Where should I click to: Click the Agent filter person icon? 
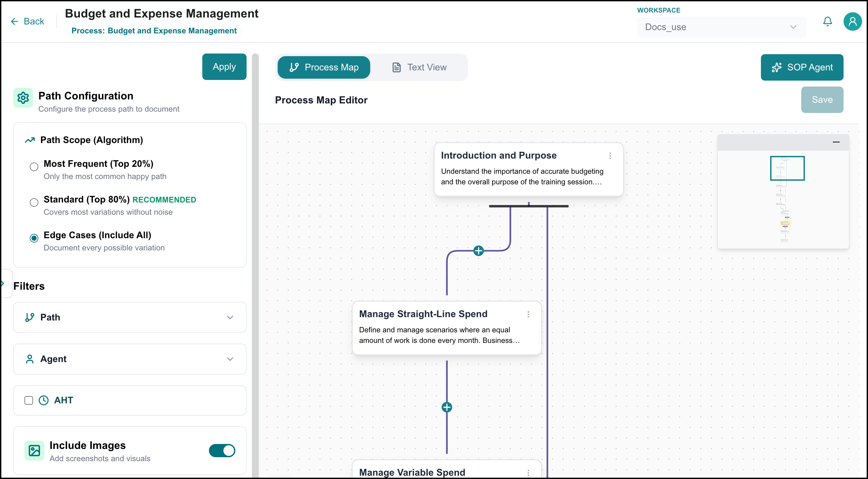[x=30, y=359]
